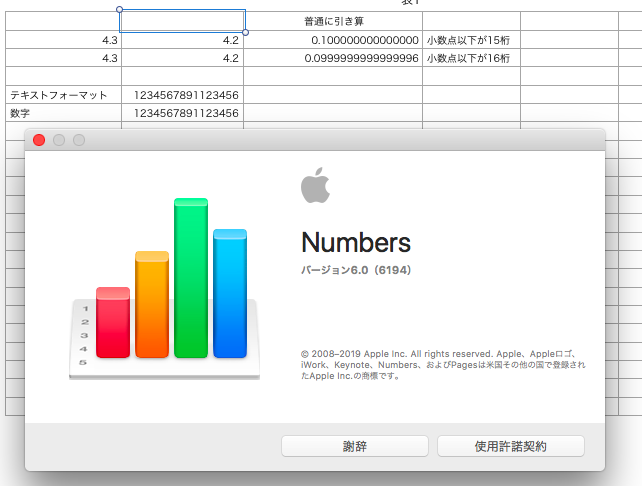Screen dimensions: 642x486
Task: Click 1234567891123456 in the テキストフォーマット row
Action: tap(183, 95)
